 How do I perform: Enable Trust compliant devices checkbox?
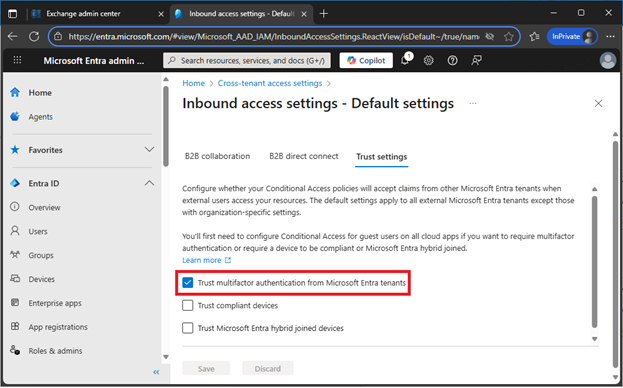click(x=188, y=305)
